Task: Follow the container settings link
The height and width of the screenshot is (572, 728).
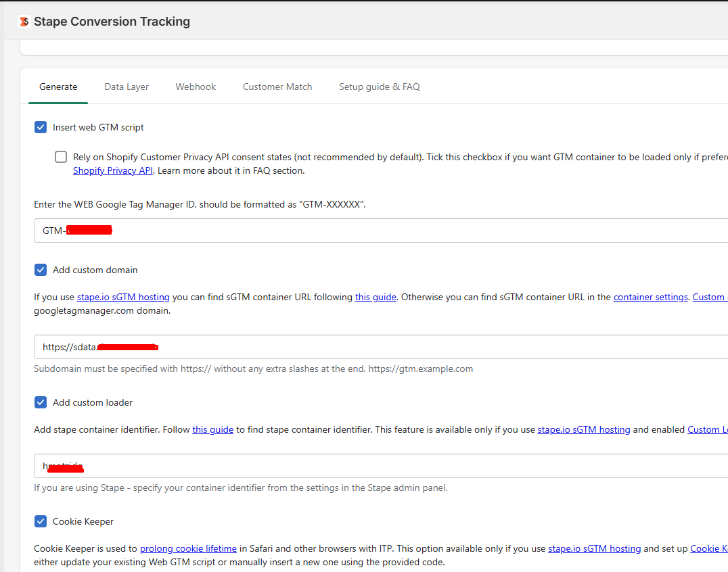Action: point(650,297)
